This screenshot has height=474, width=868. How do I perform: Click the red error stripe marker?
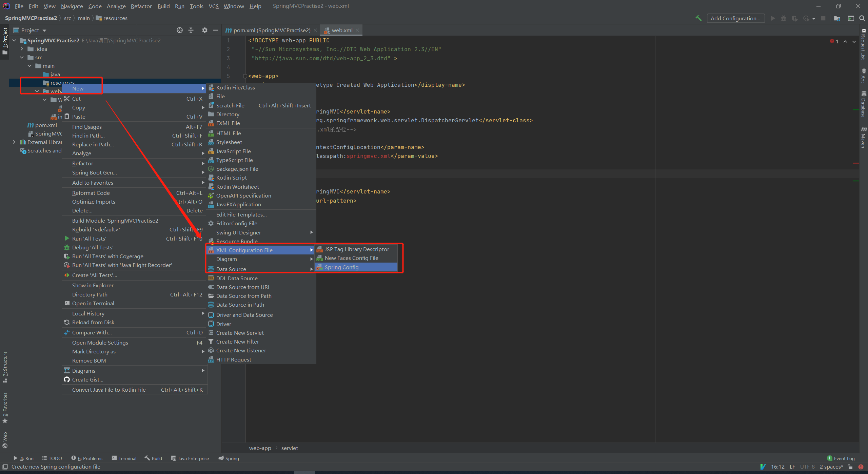pos(855,163)
